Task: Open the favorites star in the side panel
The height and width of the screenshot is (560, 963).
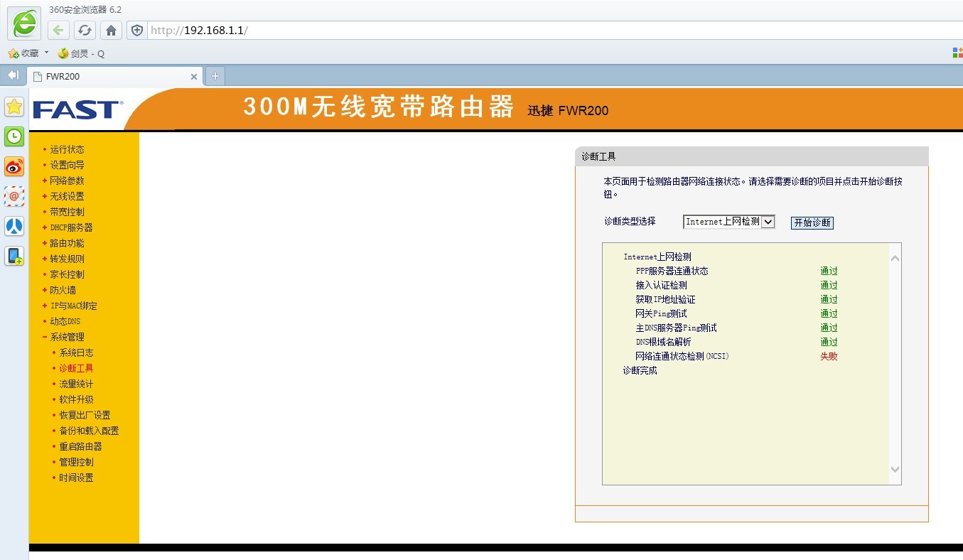Action: coord(14,107)
